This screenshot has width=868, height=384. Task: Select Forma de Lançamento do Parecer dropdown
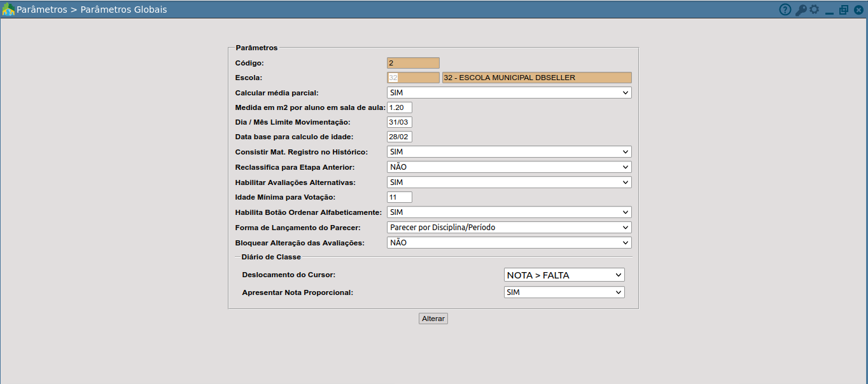coord(508,227)
